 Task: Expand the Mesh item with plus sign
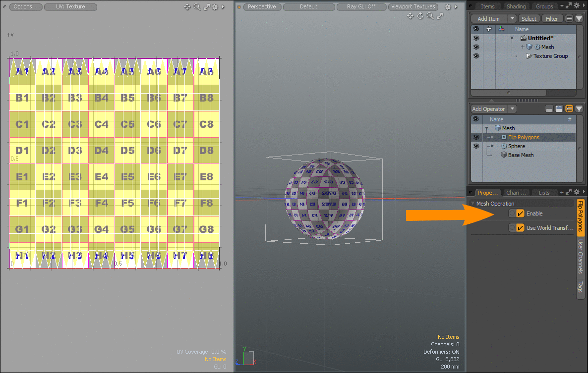click(x=523, y=47)
